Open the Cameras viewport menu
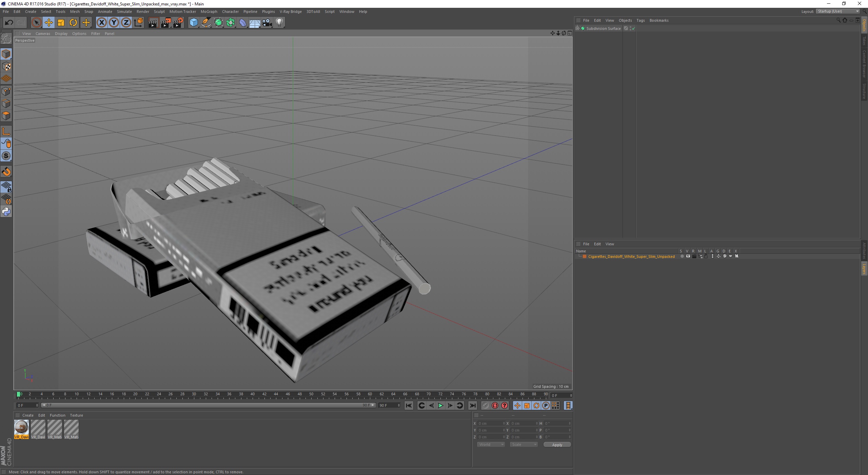The width and height of the screenshot is (868, 475). click(43, 34)
